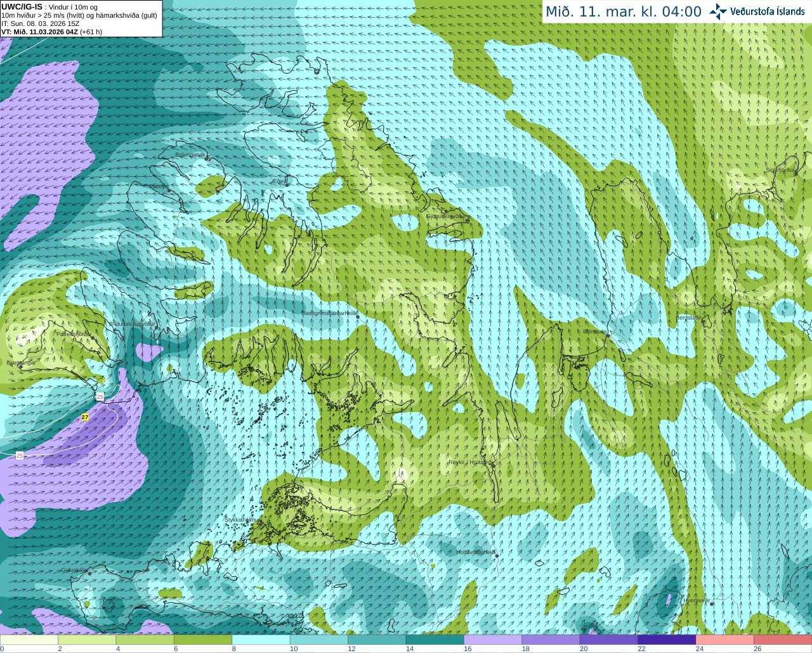The height and width of the screenshot is (653, 812).
Task: Click the light green 2–4 legend swatch
Action: coord(88,640)
